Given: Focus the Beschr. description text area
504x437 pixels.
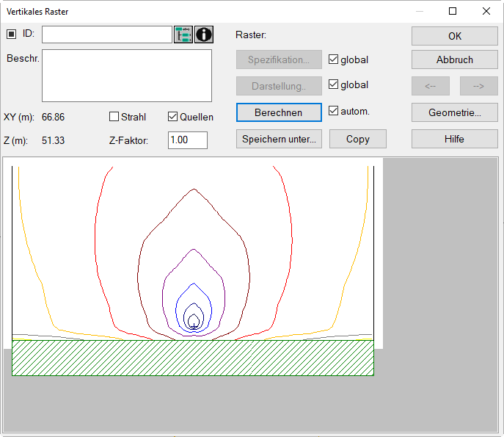Looking at the screenshot, I should (127, 76).
